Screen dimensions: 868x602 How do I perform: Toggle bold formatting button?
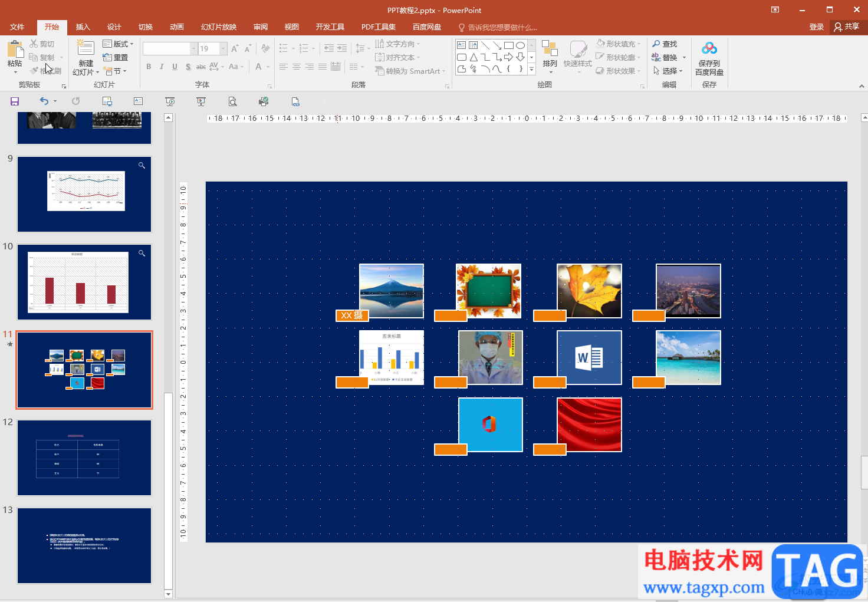[x=149, y=67]
